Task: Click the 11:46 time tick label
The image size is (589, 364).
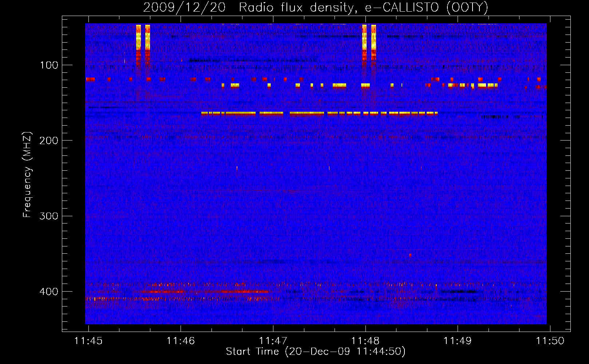Action: [181, 341]
